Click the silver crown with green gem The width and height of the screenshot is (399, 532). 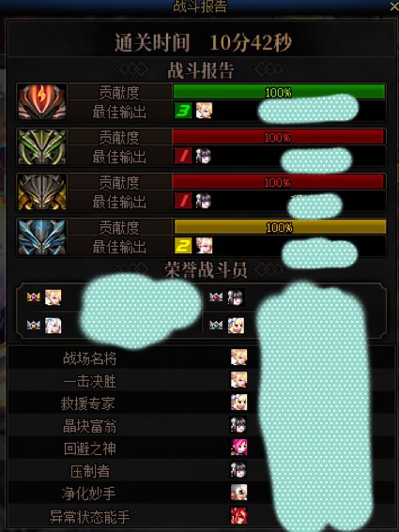coord(216,326)
